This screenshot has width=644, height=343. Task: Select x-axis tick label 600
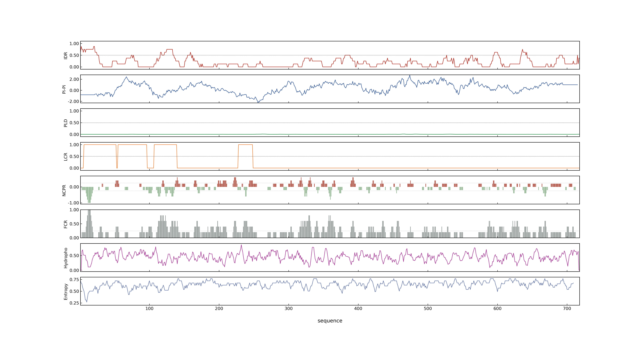(x=497, y=309)
